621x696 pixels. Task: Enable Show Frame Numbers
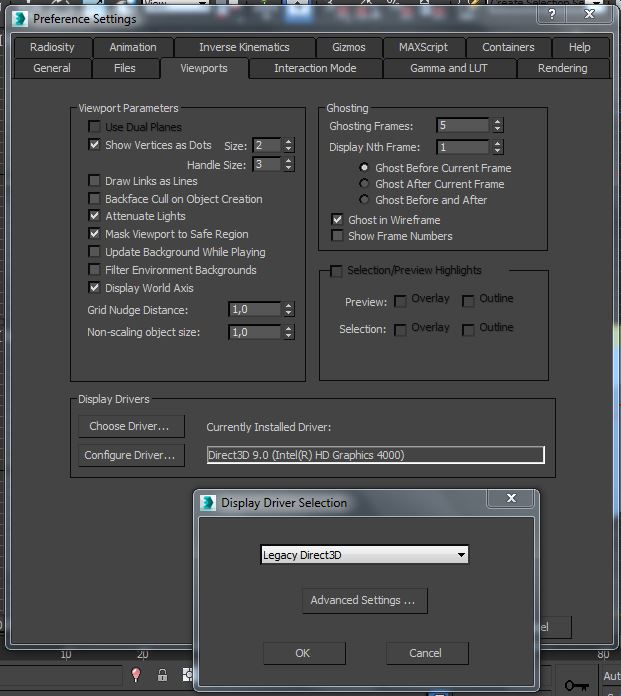[337, 236]
